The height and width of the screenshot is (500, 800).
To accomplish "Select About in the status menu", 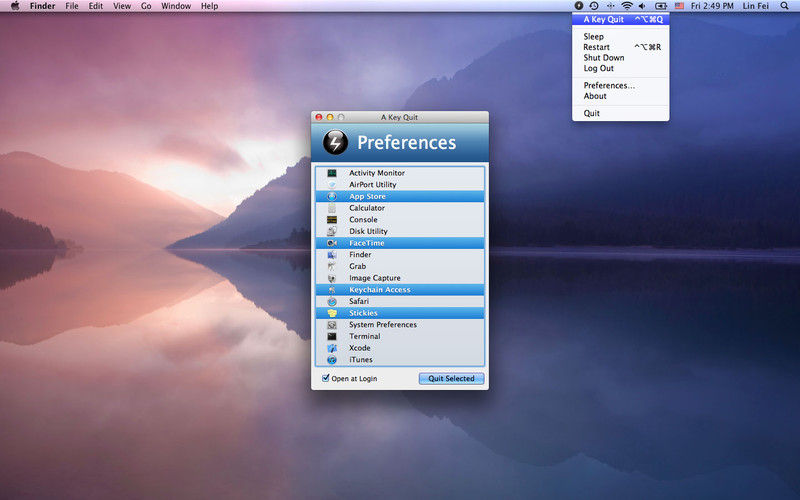I will (x=620, y=96).
